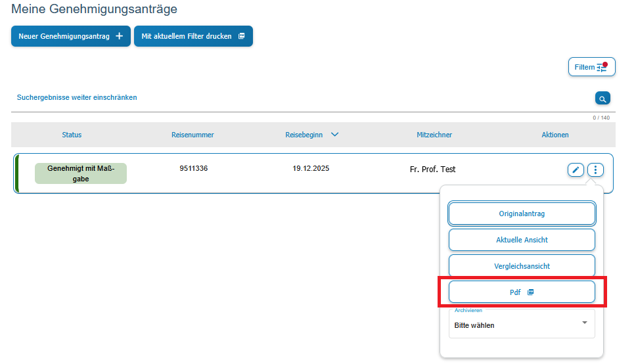Viewport: 636px width, 364px height.
Task: Click the plus icon on Neuer Genehmigungsantrag
Action: pos(119,37)
